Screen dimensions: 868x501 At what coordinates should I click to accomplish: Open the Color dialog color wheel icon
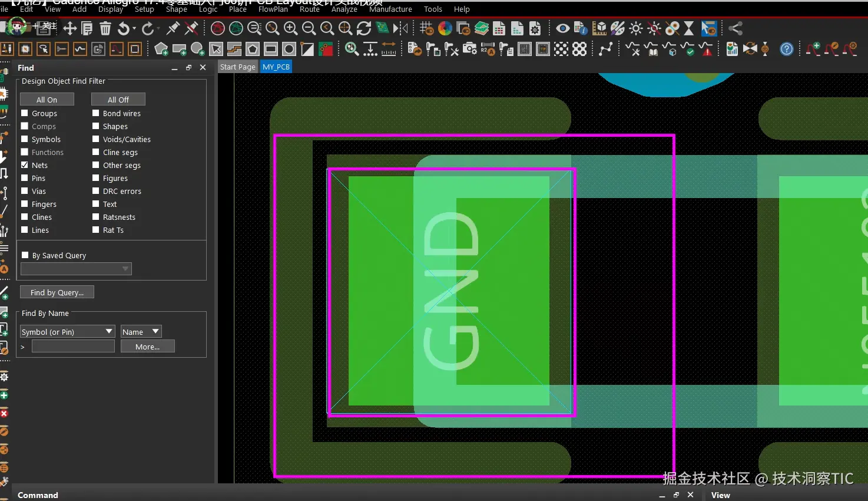tap(445, 28)
